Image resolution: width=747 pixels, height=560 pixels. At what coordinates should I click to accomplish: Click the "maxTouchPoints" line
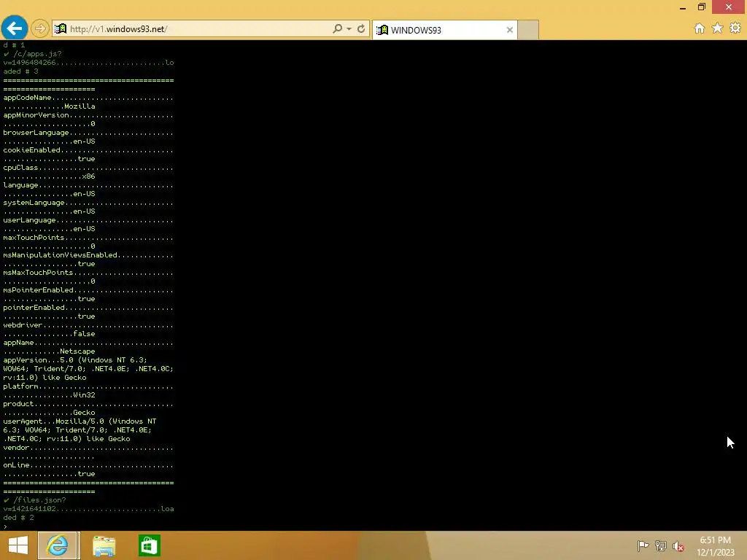88,238
